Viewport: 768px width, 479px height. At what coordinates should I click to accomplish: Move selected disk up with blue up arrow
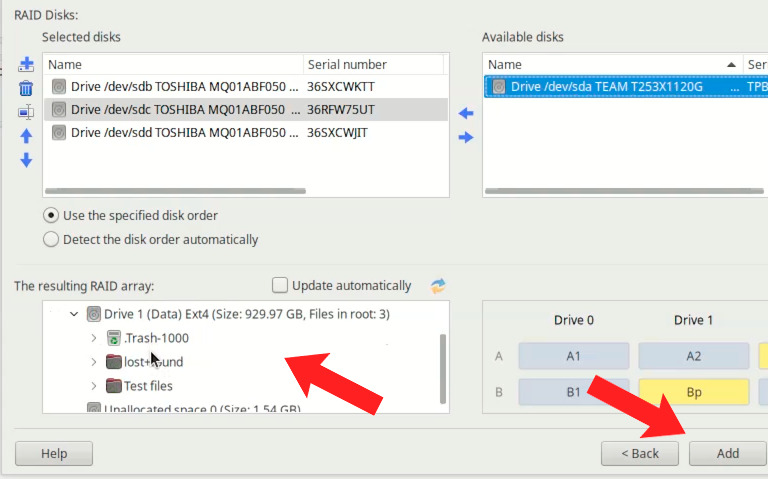[26, 136]
